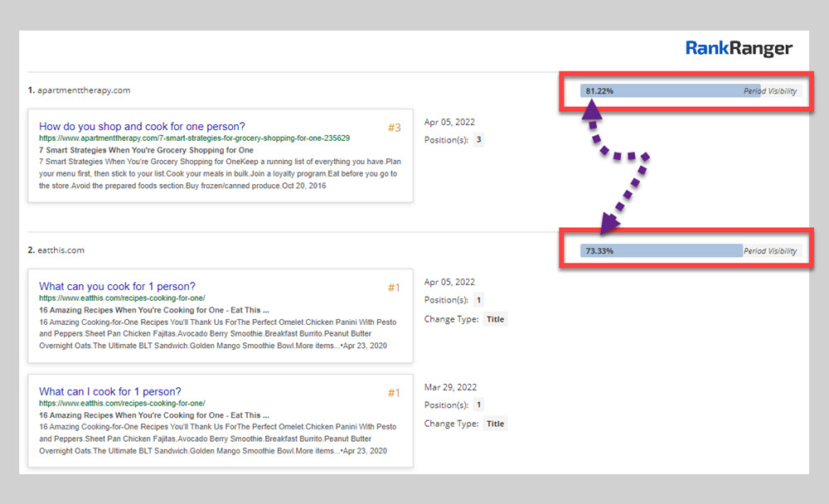The image size is (829, 504).
Task: Click the apartmenttherapy.com green URL
Action: pos(194,138)
